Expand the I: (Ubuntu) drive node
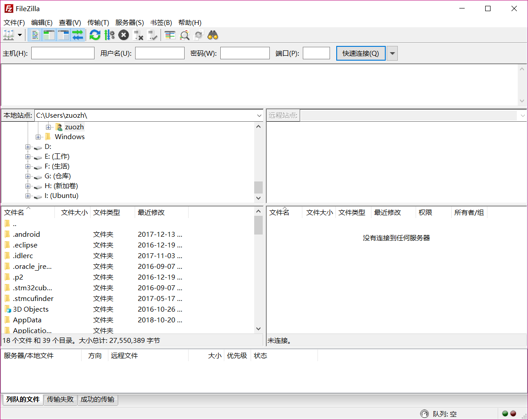The width and height of the screenshot is (528, 420). click(x=28, y=196)
